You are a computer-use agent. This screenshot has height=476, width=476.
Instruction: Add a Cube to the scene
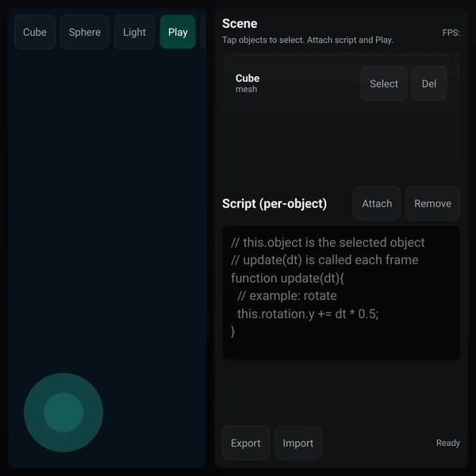coord(35,32)
